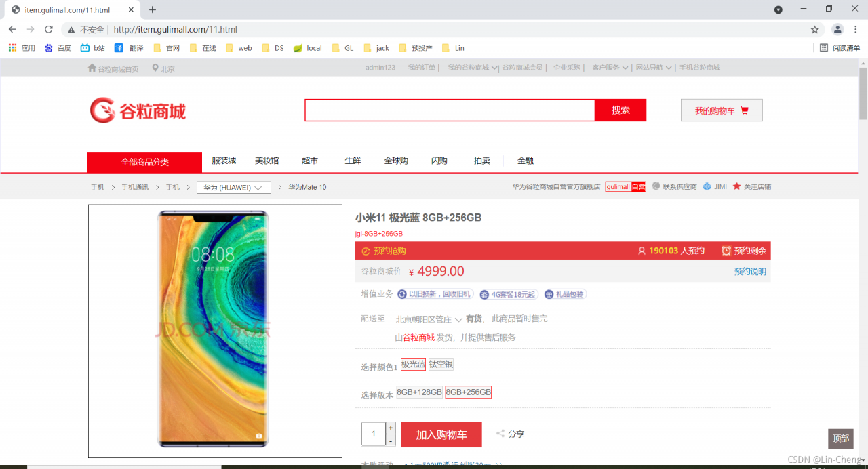
Task: Open 全部商品分类 category menu
Action: point(144,162)
